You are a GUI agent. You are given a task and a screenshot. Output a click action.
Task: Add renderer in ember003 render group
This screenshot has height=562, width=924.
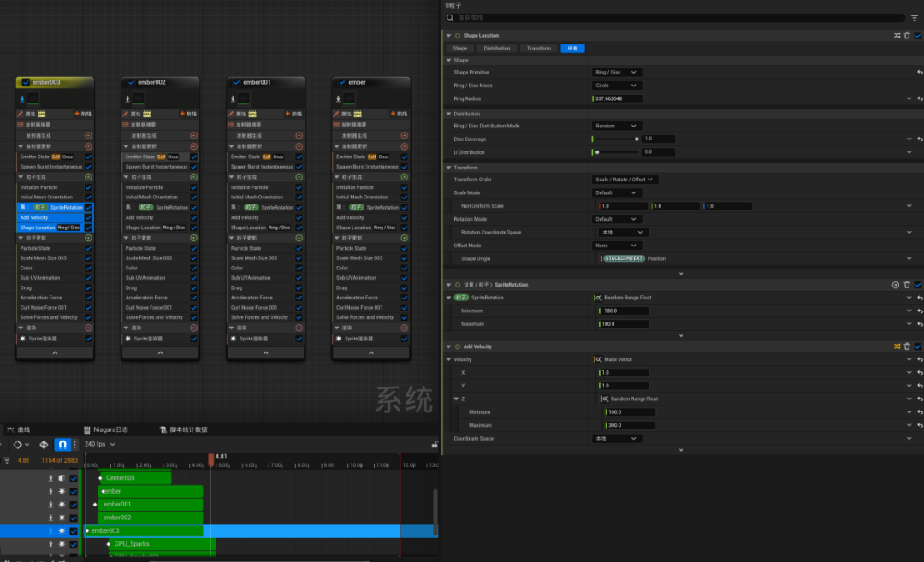point(88,328)
